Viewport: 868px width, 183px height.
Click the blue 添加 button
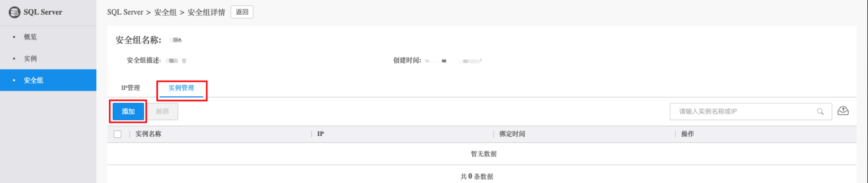click(x=128, y=112)
